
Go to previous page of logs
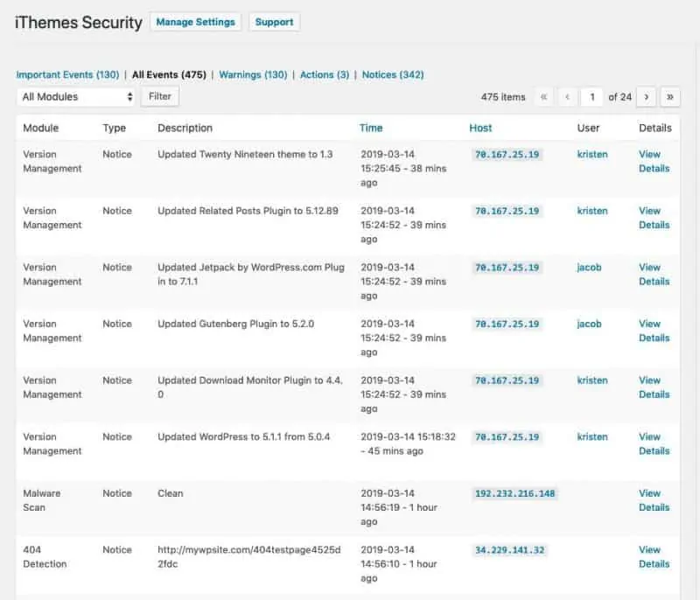[x=567, y=97]
